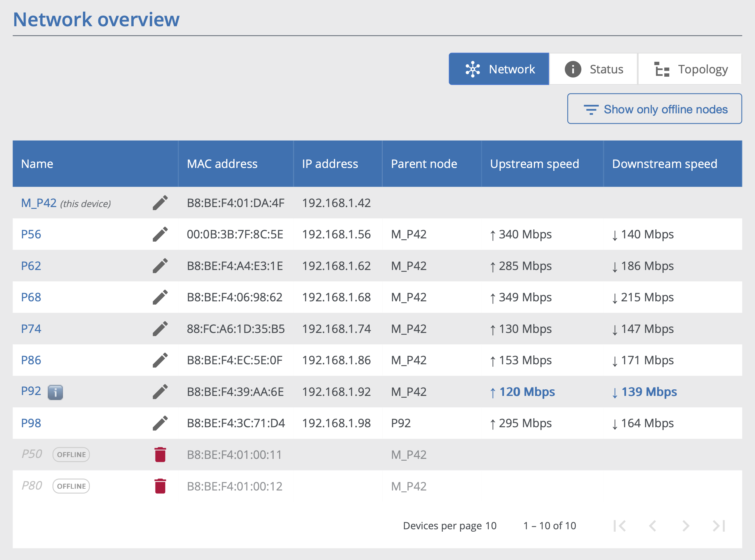Edit the P68 node name

160,297
